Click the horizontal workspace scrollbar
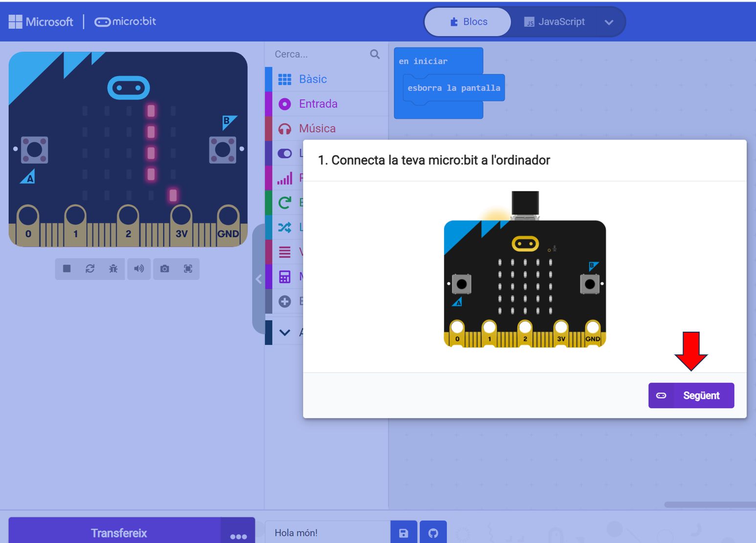 click(x=709, y=504)
